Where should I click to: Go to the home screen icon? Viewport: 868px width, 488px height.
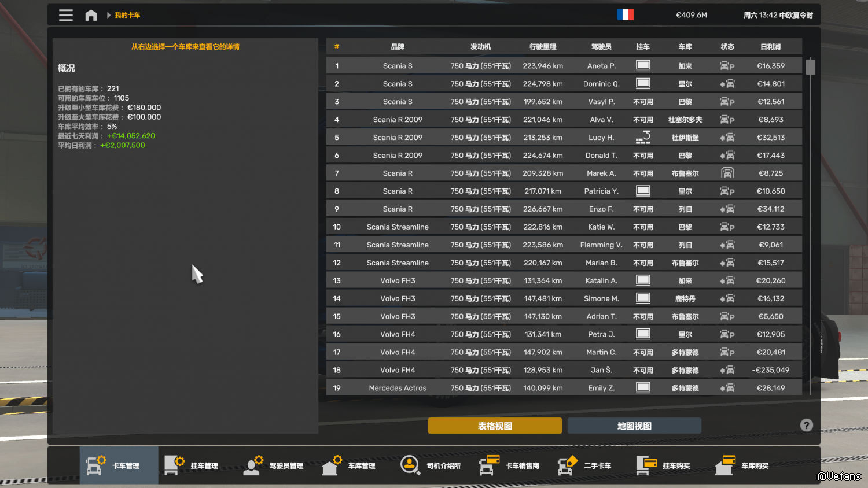click(x=91, y=15)
